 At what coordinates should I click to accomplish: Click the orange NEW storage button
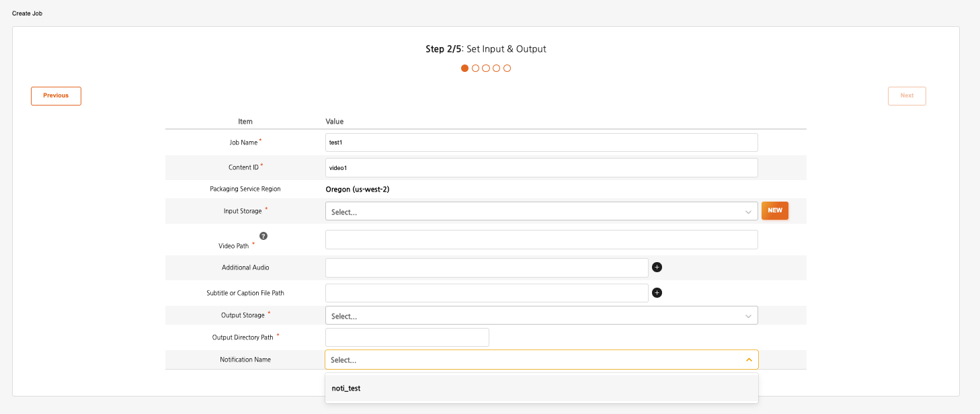pos(774,211)
